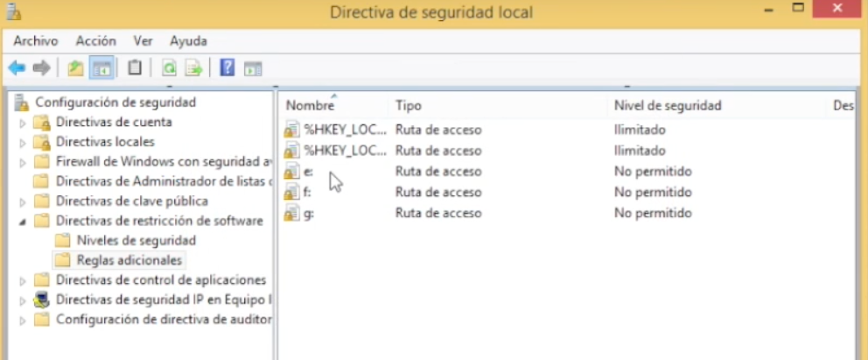Open the Archivo menu

[x=35, y=41]
